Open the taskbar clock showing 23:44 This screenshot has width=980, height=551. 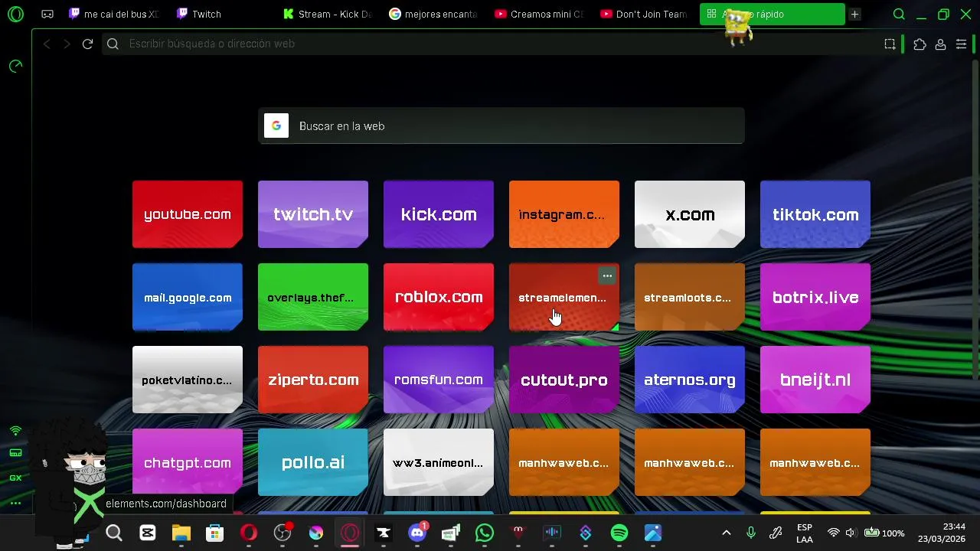[942, 533]
